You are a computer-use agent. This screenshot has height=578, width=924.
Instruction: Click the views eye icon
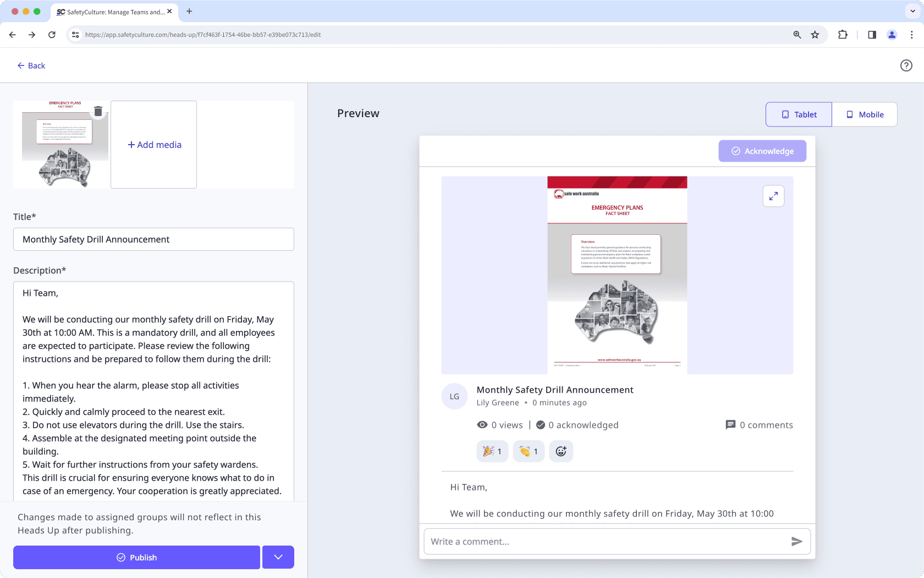coord(482,425)
